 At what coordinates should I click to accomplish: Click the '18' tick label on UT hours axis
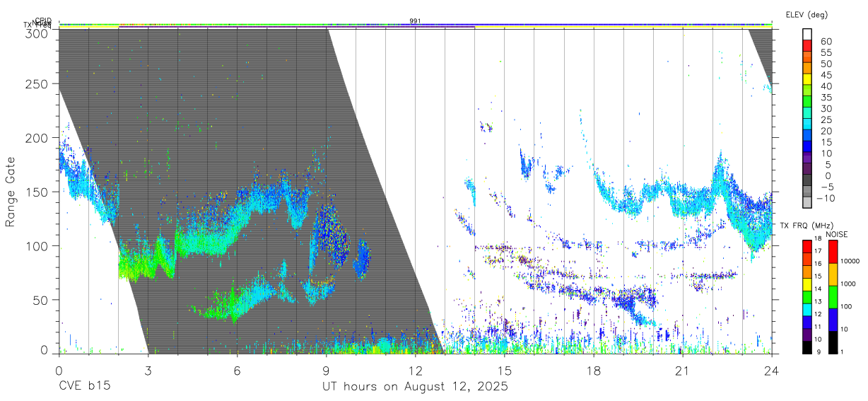594,371
